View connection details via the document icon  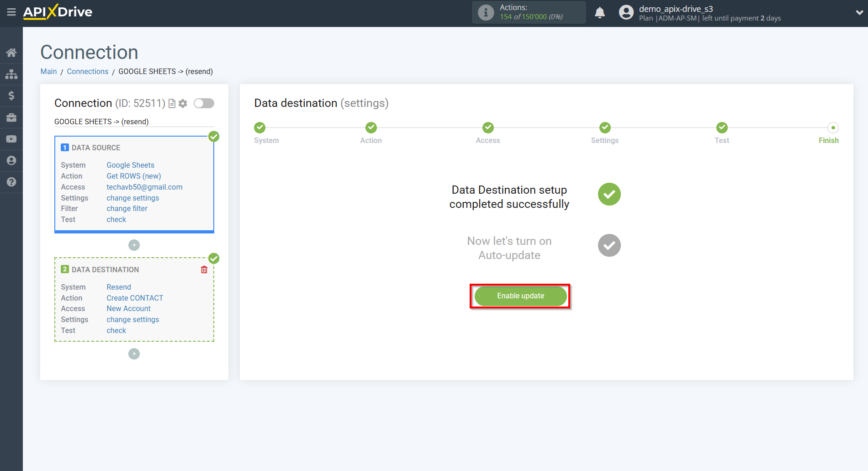pos(171,103)
